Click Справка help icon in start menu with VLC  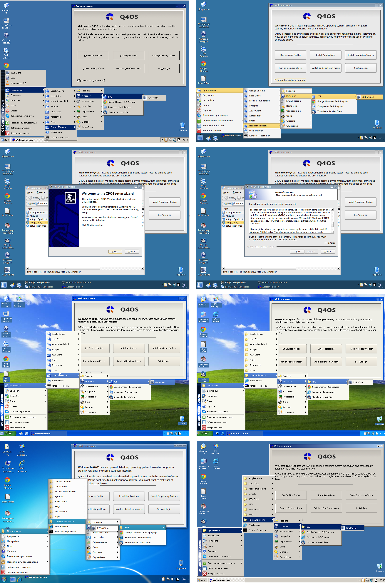click(x=7, y=111)
